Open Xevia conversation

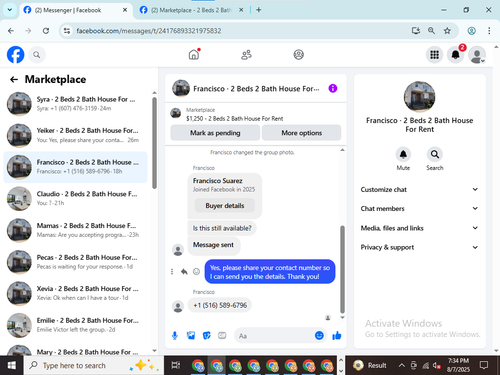(x=75, y=293)
